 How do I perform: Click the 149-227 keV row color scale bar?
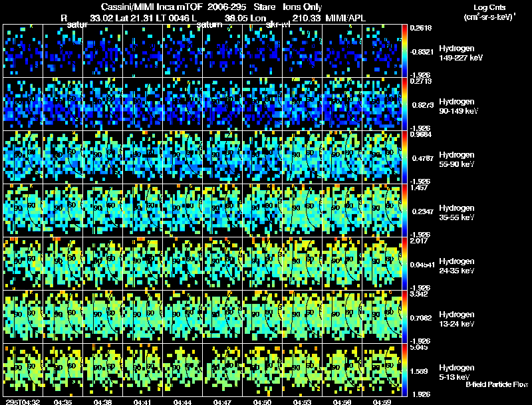pos(404,51)
